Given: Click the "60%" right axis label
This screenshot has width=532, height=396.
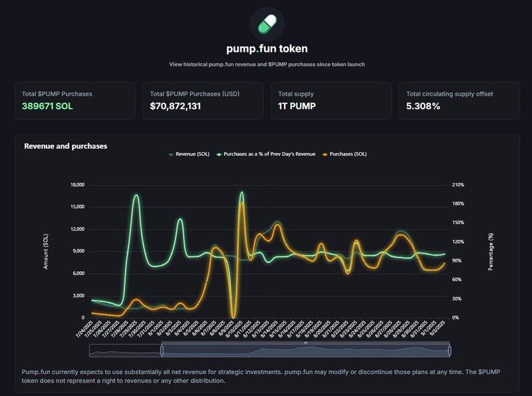Looking at the screenshot, I should click(x=457, y=280).
